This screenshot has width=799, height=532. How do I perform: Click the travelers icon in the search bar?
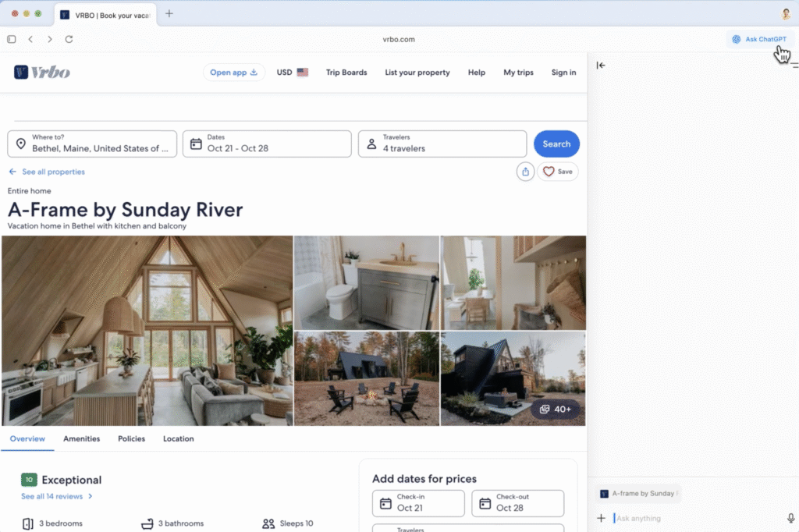(x=372, y=144)
